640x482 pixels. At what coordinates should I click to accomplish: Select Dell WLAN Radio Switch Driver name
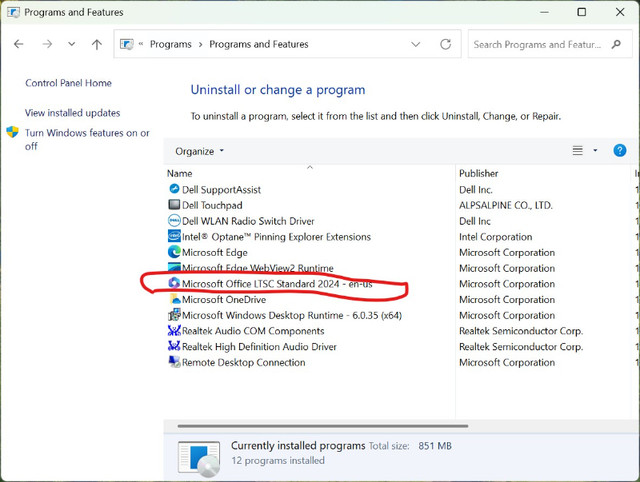pos(248,221)
